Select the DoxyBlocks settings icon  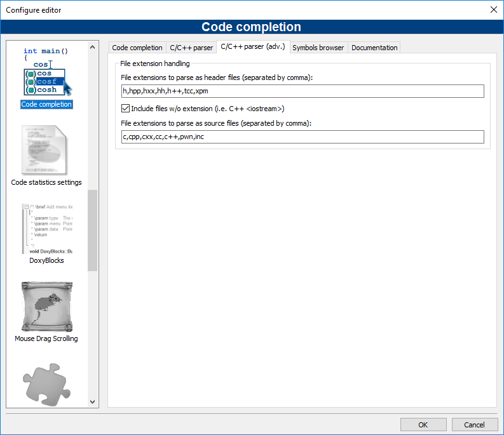tap(46, 228)
